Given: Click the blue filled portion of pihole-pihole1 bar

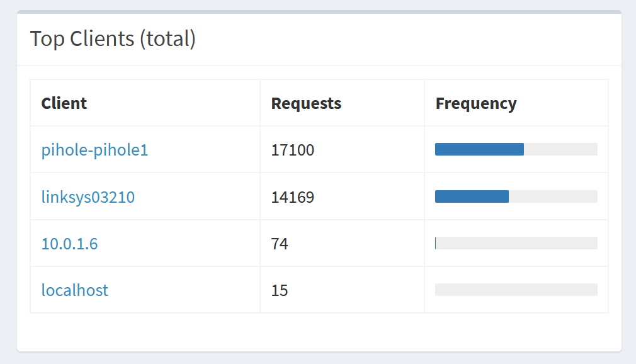Looking at the screenshot, I should 479,149.
